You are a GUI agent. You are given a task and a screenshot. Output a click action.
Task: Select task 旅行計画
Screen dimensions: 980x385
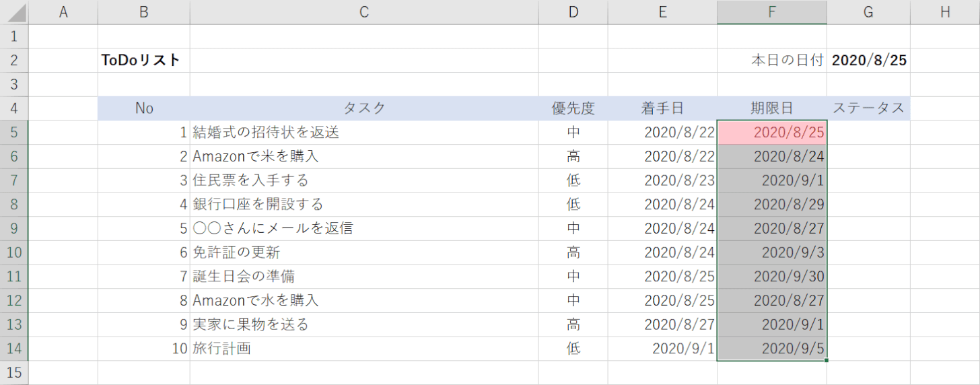point(364,349)
